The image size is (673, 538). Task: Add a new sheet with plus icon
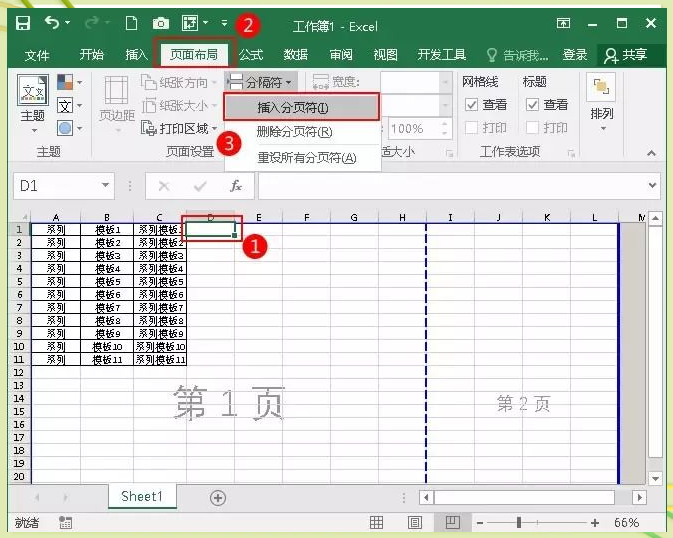218,498
